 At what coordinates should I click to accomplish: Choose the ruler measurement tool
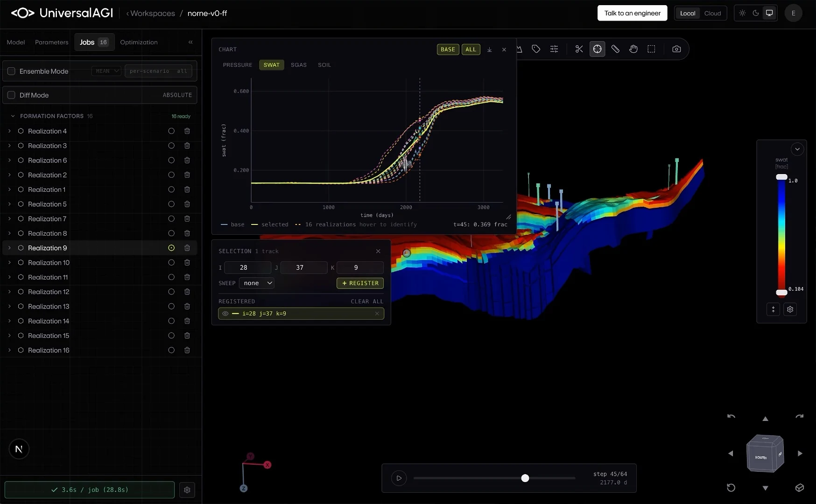click(615, 49)
